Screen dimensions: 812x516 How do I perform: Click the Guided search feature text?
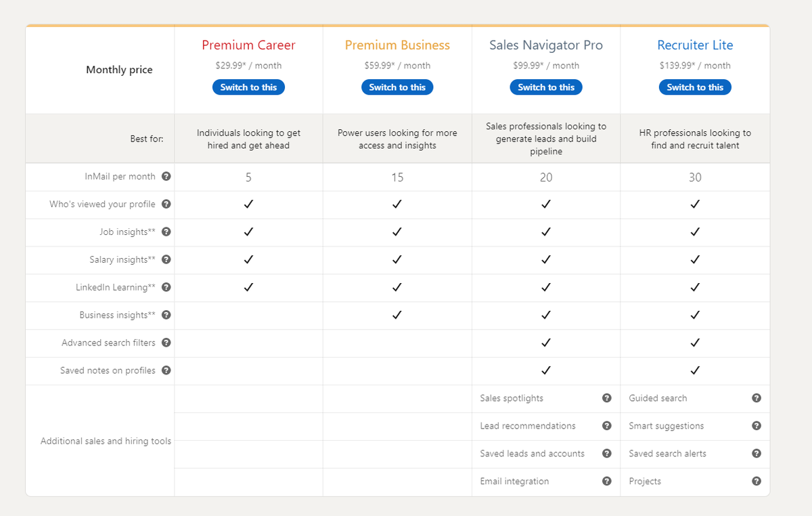658,398
